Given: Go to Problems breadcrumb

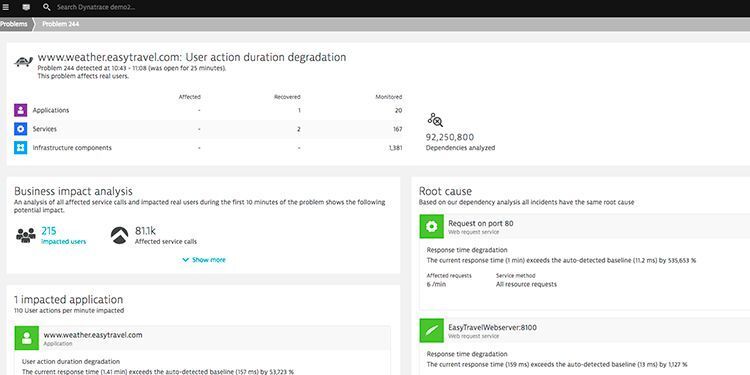Looking at the screenshot, I should [14, 24].
